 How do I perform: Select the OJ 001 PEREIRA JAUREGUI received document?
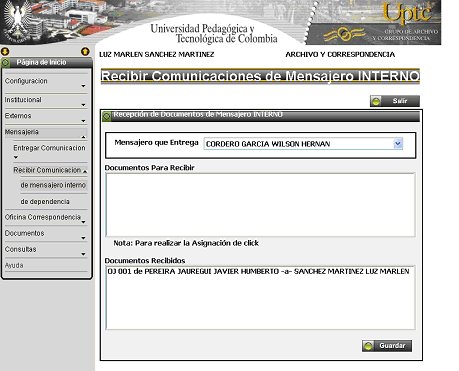pyautogui.click(x=258, y=271)
